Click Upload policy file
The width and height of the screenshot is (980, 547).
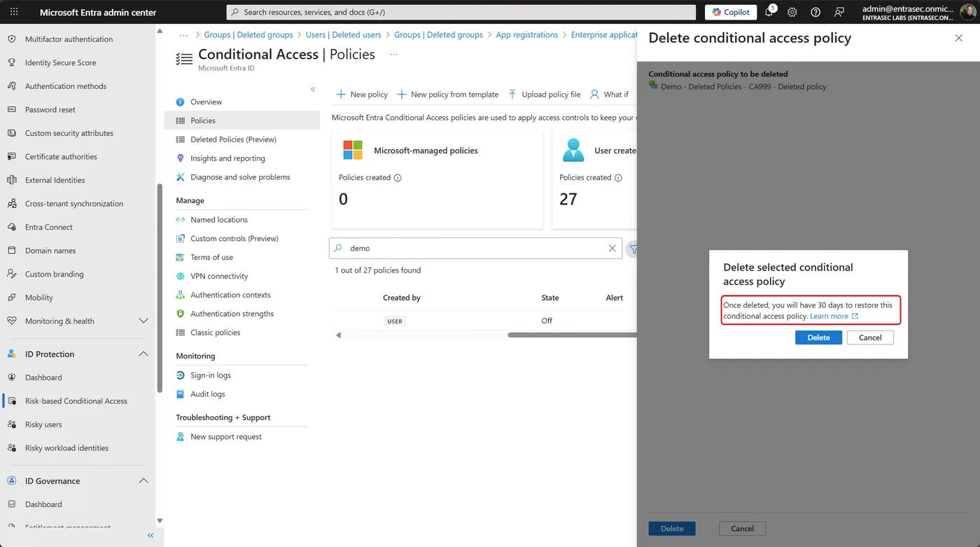[544, 95]
